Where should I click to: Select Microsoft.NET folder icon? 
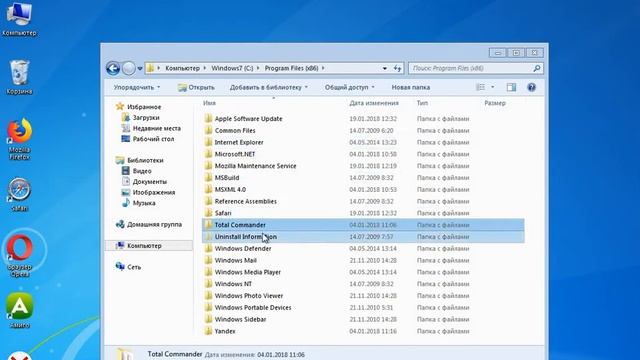[208, 154]
